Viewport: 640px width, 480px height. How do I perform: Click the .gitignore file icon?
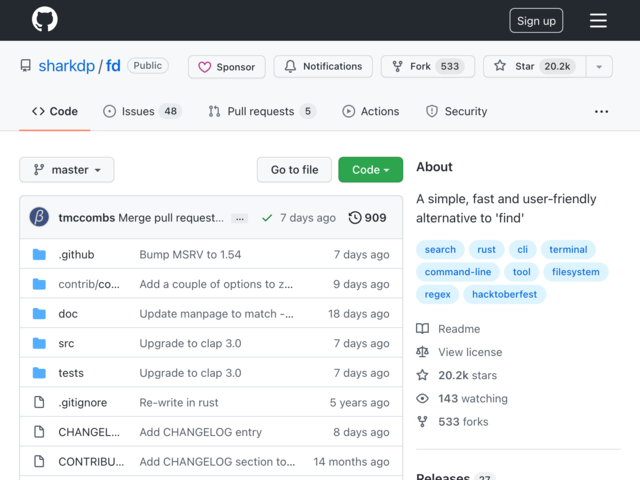click(39, 402)
